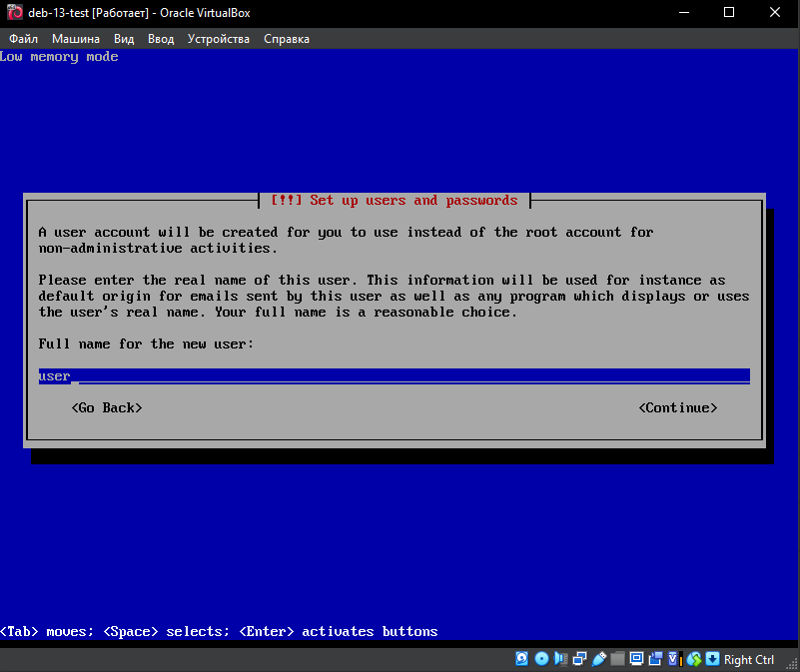Focus the full name input field
The image size is (800, 672).
pyautogui.click(x=394, y=376)
